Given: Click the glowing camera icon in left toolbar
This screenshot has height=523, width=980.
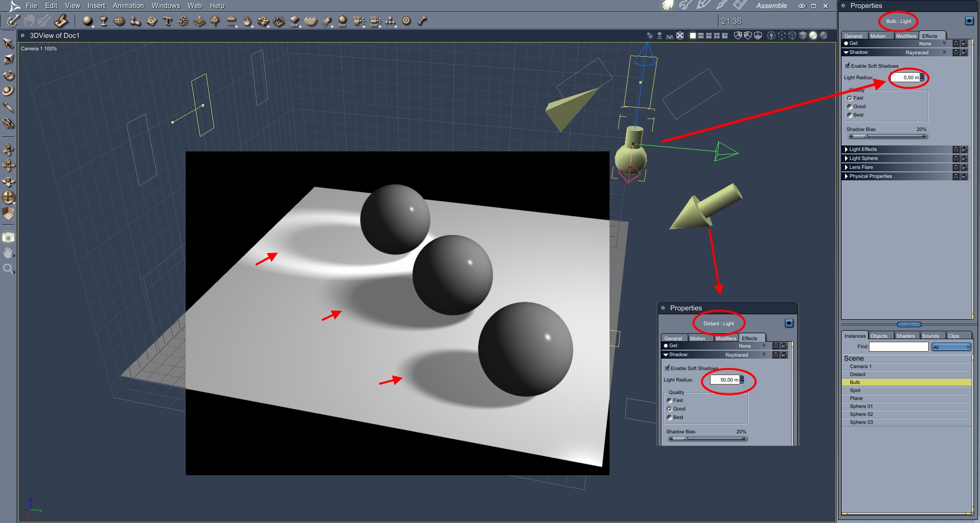Looking at the screenshot, I should [8, 238].
